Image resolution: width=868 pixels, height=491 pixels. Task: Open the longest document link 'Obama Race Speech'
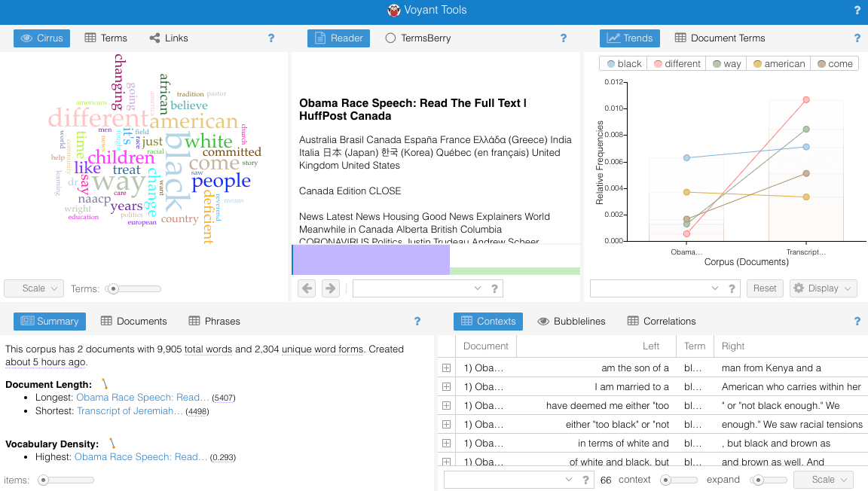point(143,398)
